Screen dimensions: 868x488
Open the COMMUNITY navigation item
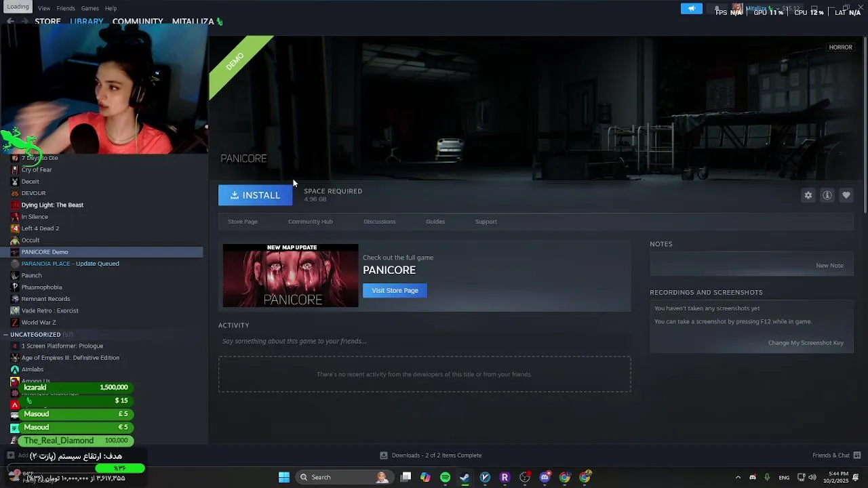tap(138, 22)
